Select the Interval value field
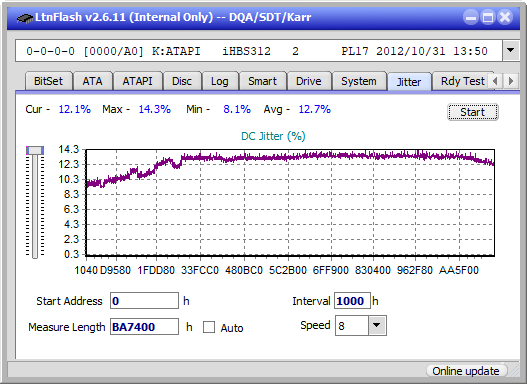The width and height of the screenshot is (527, 384). click(352, 301)
